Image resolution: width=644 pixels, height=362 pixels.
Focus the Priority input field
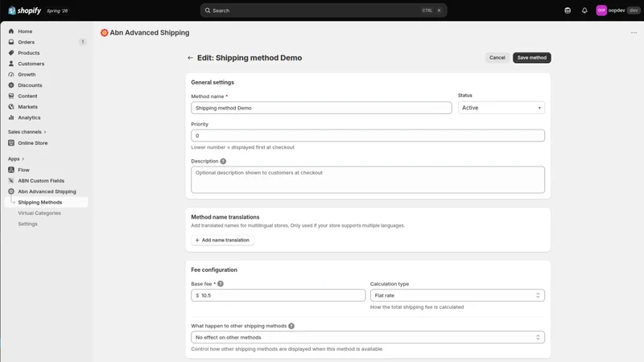tap(368, 135)
